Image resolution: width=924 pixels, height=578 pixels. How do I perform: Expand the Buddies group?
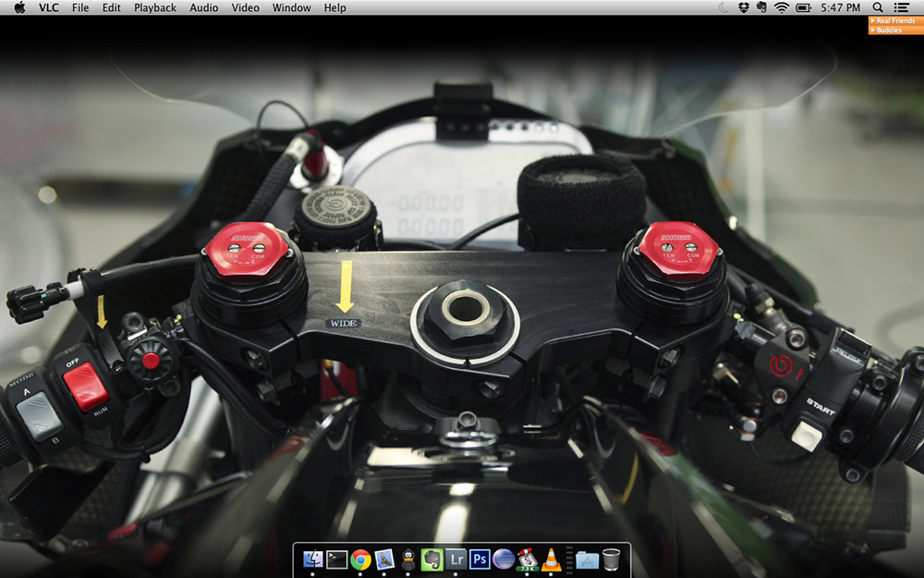(x=895, y=31)
